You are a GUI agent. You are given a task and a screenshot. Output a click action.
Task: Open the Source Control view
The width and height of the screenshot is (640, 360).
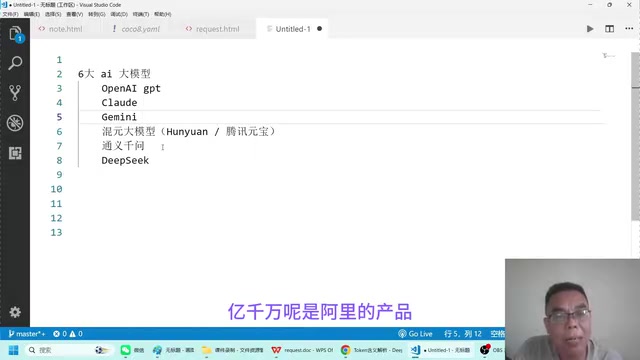coord(15,93)
